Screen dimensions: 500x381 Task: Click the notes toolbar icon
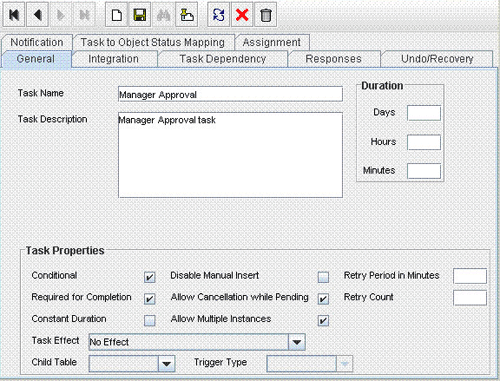click(x=187, y=15)
